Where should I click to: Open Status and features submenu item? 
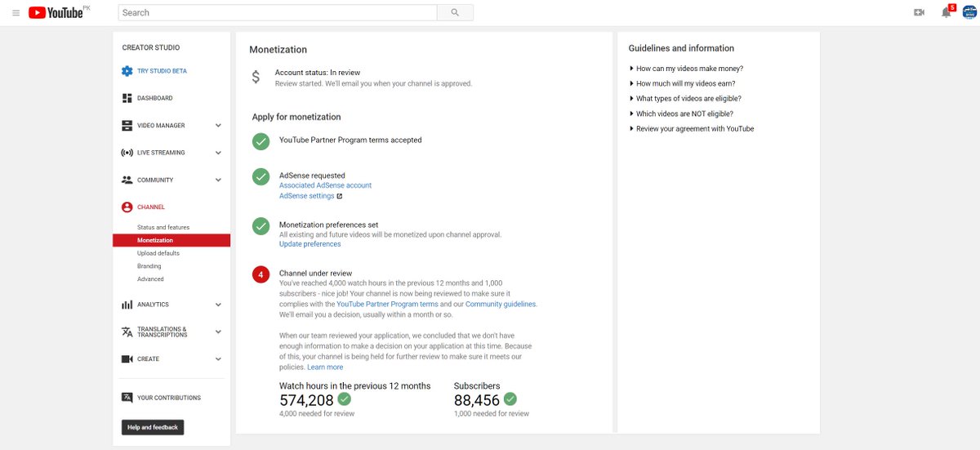click(x=163, y=227)
